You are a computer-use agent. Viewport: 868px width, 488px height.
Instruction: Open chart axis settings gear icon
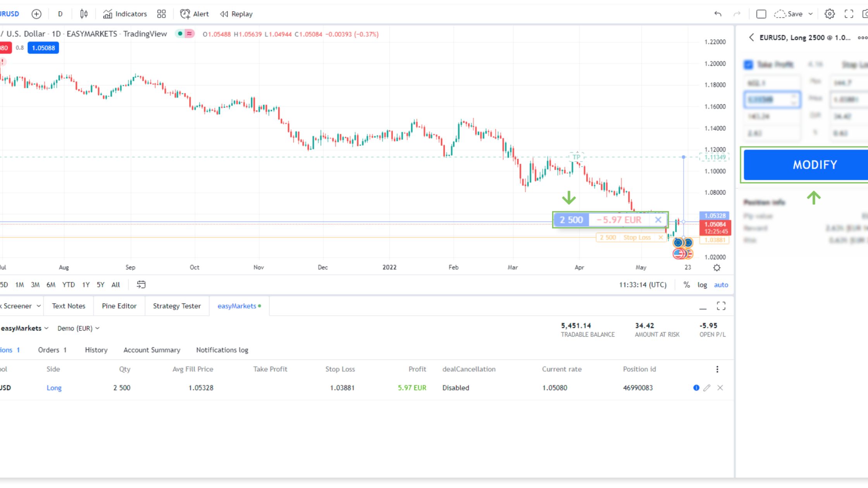pyautogui.click(x=717, y=268)
